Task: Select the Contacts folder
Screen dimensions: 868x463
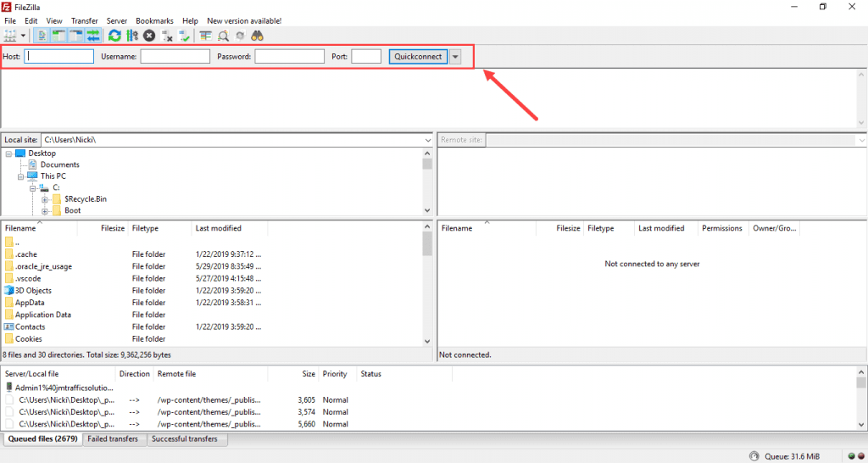Action: pos(30,327)
